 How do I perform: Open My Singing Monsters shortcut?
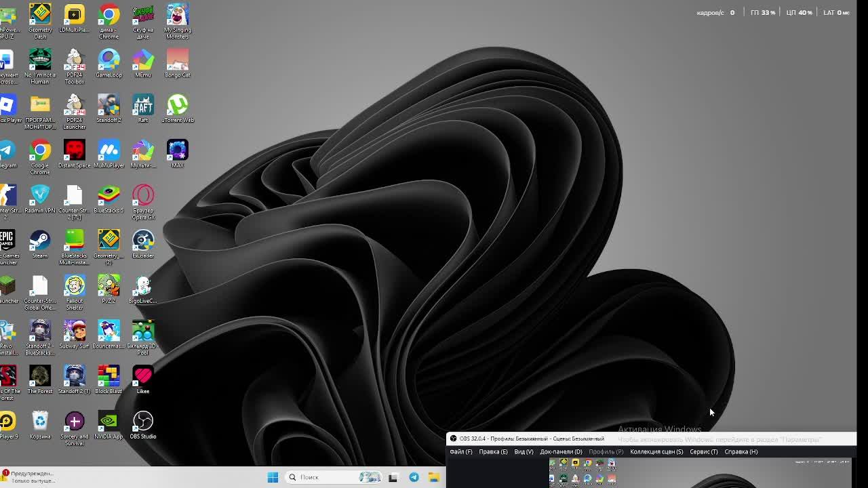point(178,20)
